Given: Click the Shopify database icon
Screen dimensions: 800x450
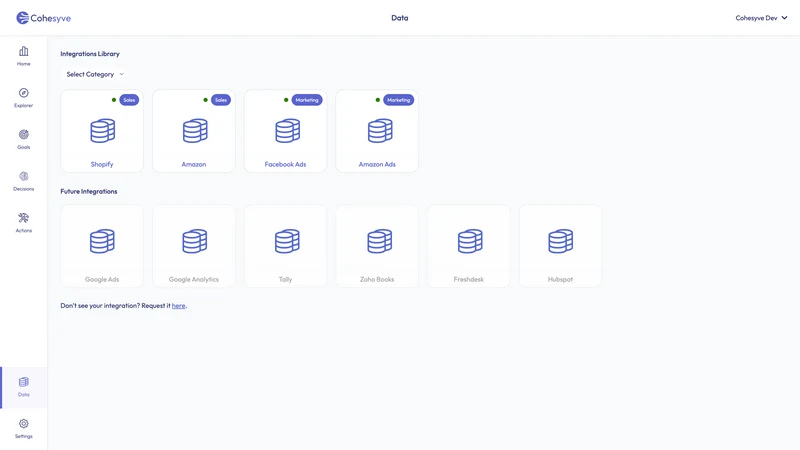Looking at the screenshot, I should (x=103, y=131).
